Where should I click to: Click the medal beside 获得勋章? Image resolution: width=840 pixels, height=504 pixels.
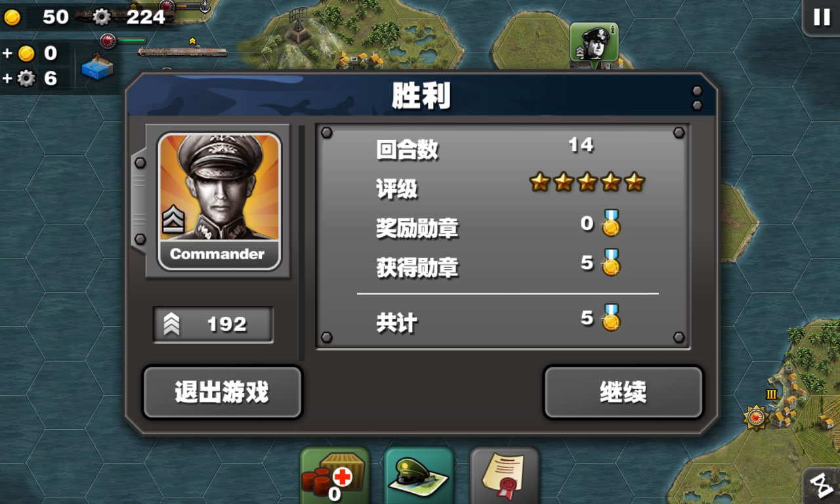611,263
